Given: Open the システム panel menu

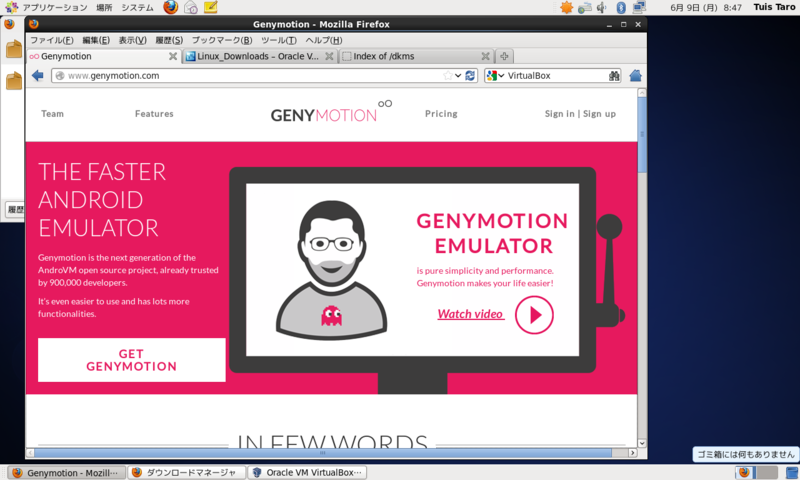Looking at the screenshot, I should 137,8.
